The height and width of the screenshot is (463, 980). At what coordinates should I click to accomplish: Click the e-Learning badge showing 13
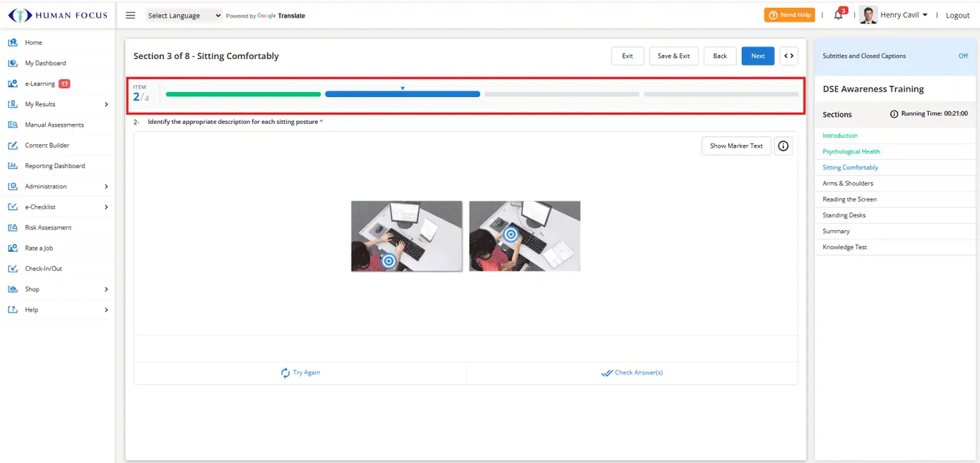[x=64, y=84]
